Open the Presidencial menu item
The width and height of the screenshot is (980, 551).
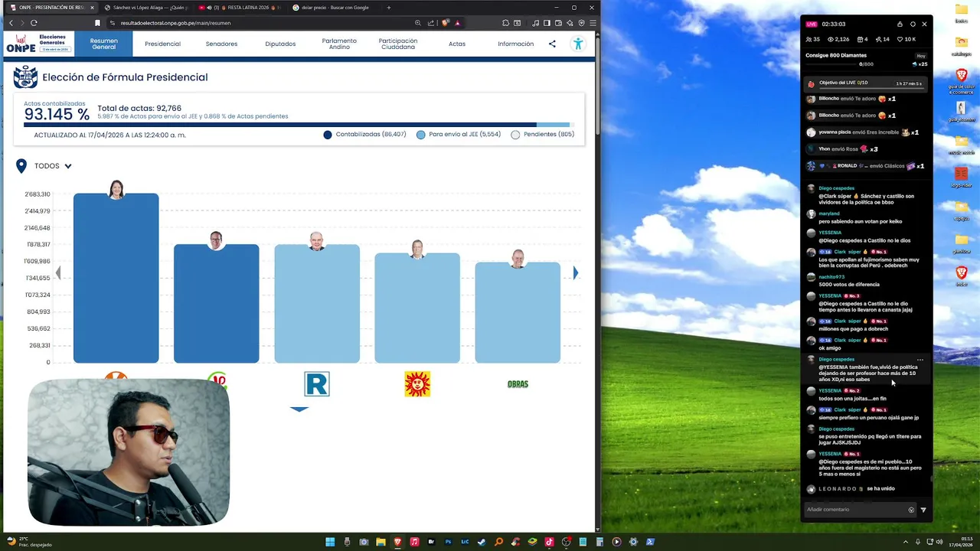(x=162, y=44)
